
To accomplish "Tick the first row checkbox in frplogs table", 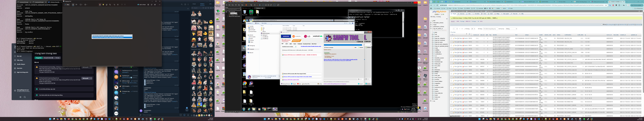I will [451, 38].
